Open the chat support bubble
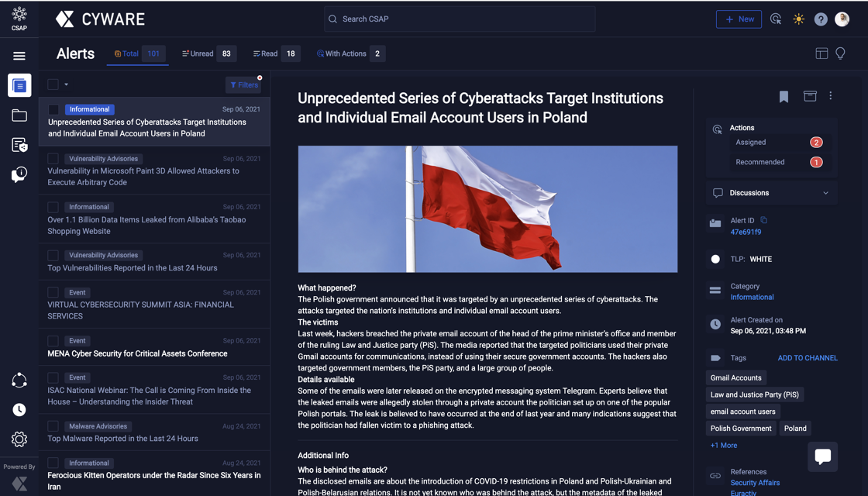868x496 pixels. pyautogui.click(x=822, y=456)
